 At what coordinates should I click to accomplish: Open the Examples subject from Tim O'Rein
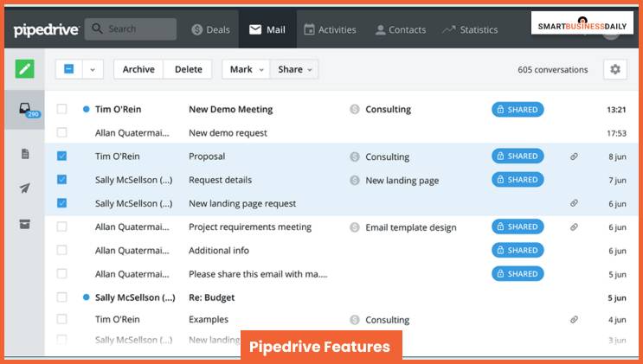tap(209, 319)
